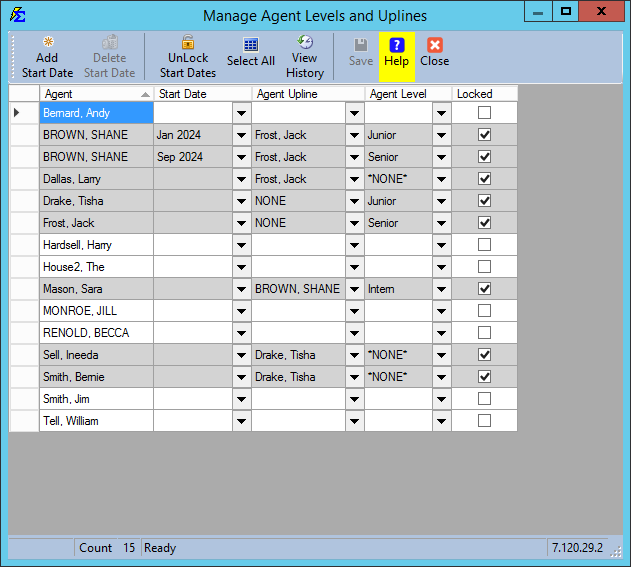Click the red Close toolbar icon
This screenshot has width=631, height=567.
[x=434, y=45]
